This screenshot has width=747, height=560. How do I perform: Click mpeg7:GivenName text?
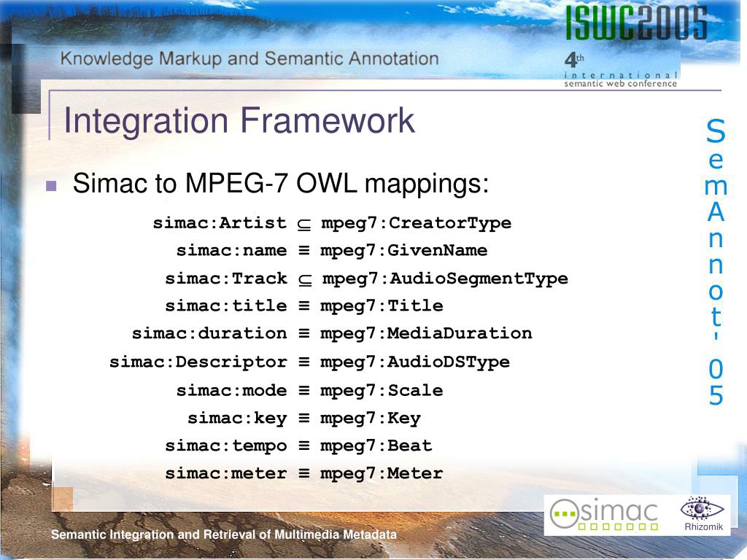click(x=403, y=251)
